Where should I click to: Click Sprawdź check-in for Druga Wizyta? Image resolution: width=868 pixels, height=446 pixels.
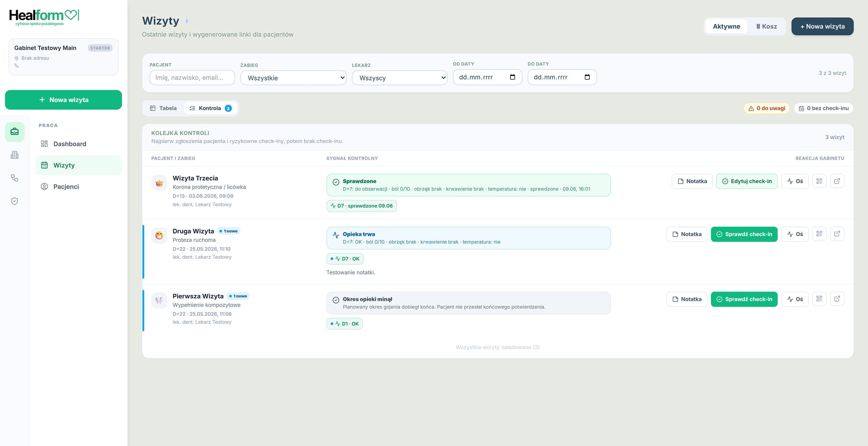click(x=744, y=234)
